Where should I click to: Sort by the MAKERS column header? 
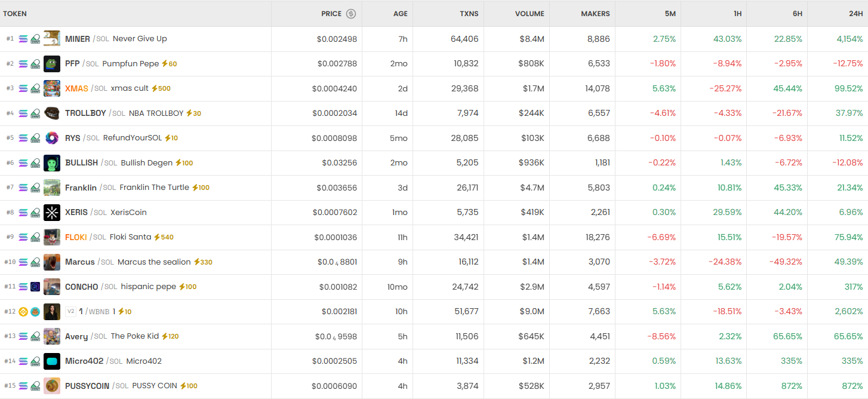(x=595, y=14)
